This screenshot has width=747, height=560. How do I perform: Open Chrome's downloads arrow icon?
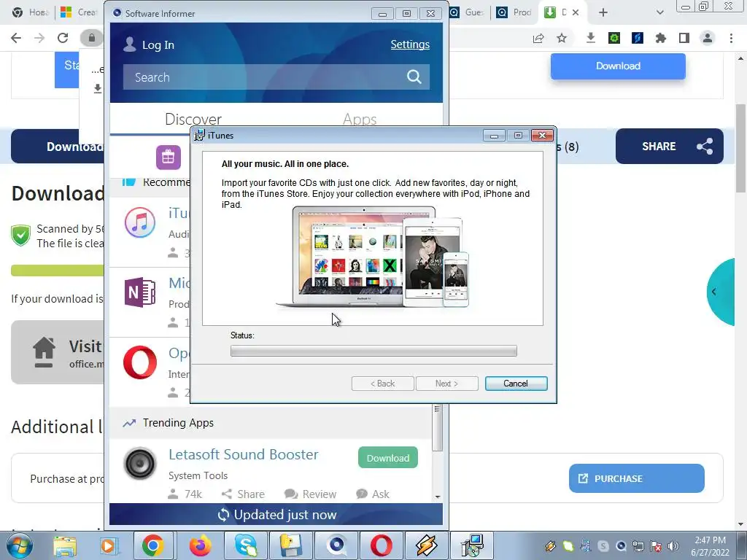[591, 38]
